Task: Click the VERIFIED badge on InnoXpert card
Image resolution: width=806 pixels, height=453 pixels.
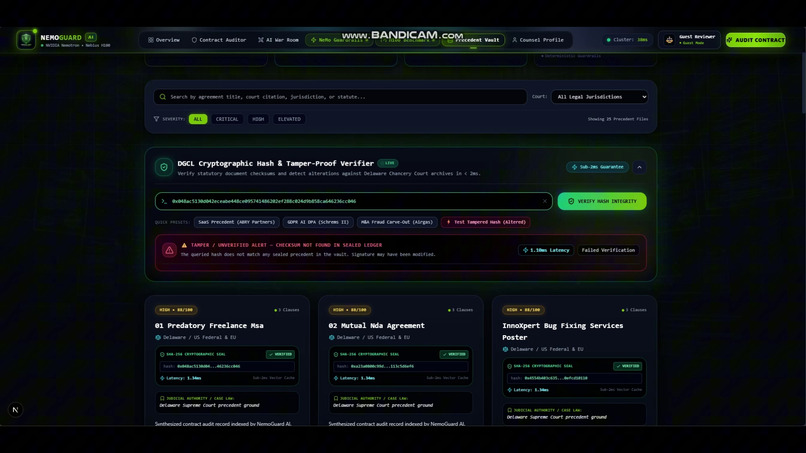Action: coord(628,366)
